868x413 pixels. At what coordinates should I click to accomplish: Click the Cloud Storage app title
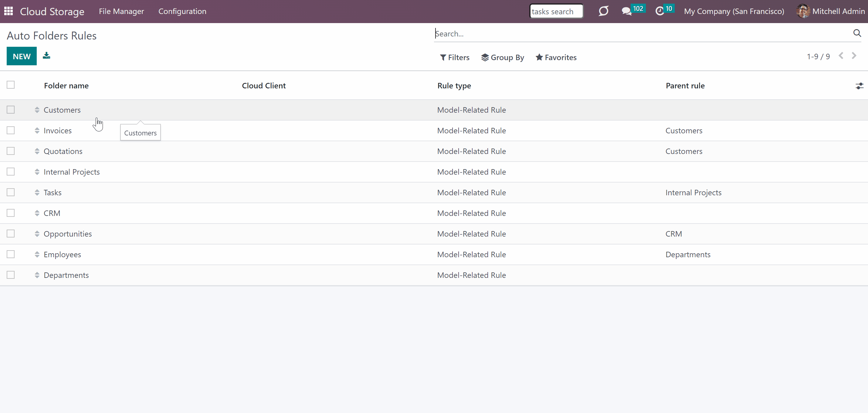click(x=52, y=11)
